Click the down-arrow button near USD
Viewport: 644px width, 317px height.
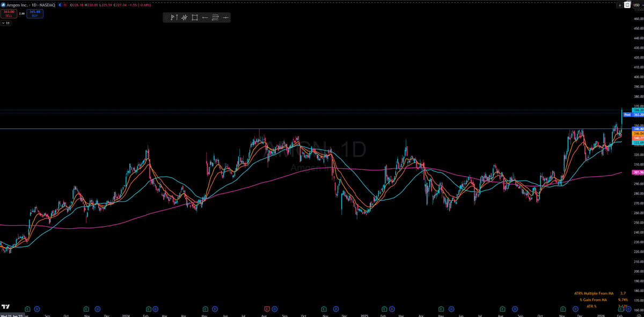click(620, 4)
